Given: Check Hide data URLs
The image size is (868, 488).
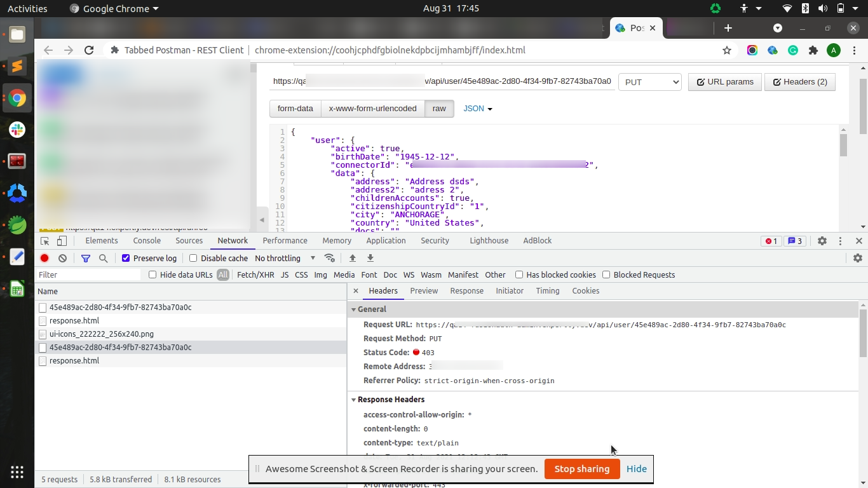Looking at the screenshot, I should click(x=153, y=274).
